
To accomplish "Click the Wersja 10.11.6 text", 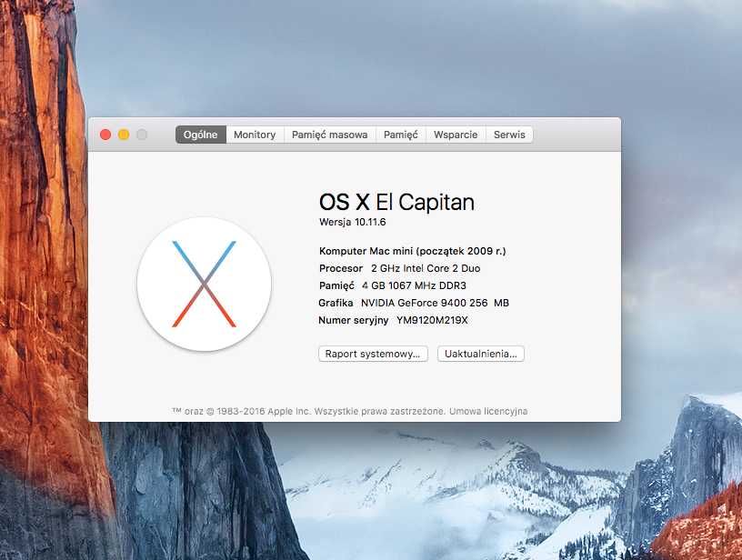I will point(353,222).
